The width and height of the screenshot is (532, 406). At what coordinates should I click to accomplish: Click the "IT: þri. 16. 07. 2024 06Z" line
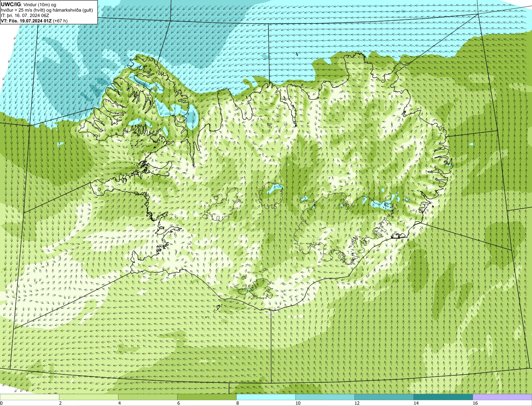click(x=25, y=15)
